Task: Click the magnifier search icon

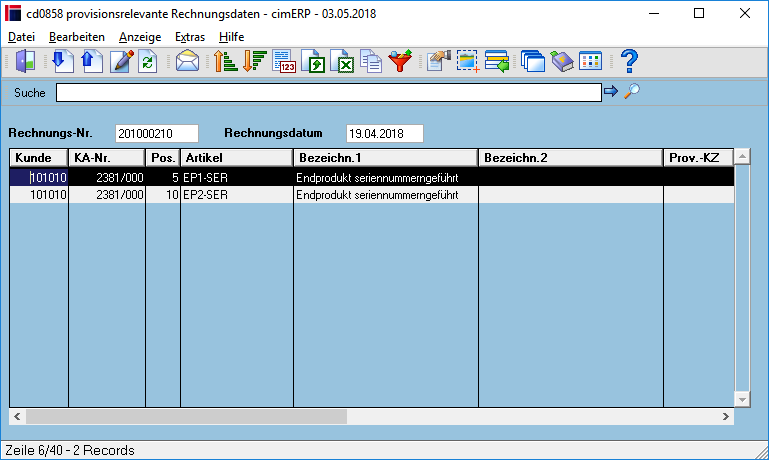Action: click(632, 91)
